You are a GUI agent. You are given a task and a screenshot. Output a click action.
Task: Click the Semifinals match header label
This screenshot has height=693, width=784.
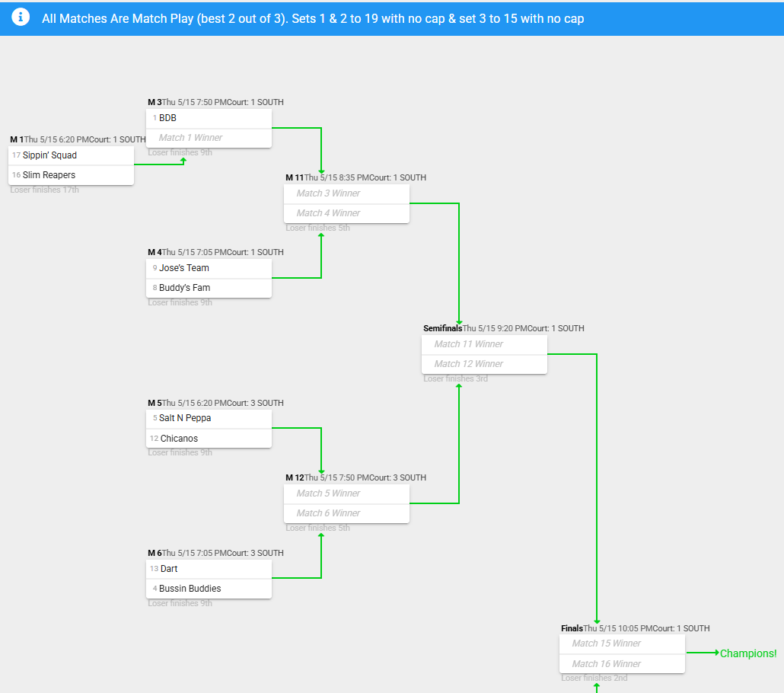[x=442, y=328]
